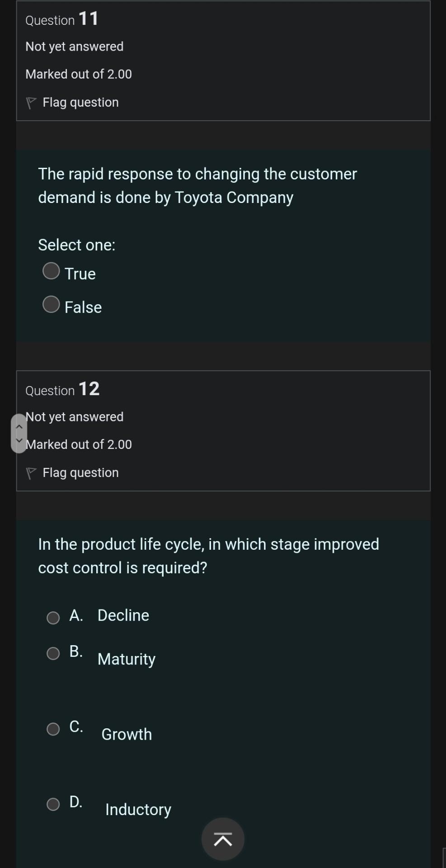This screenshot has height=868, width=446.
Task: Select the False radio button for Question 11
Action: [51, 305]
